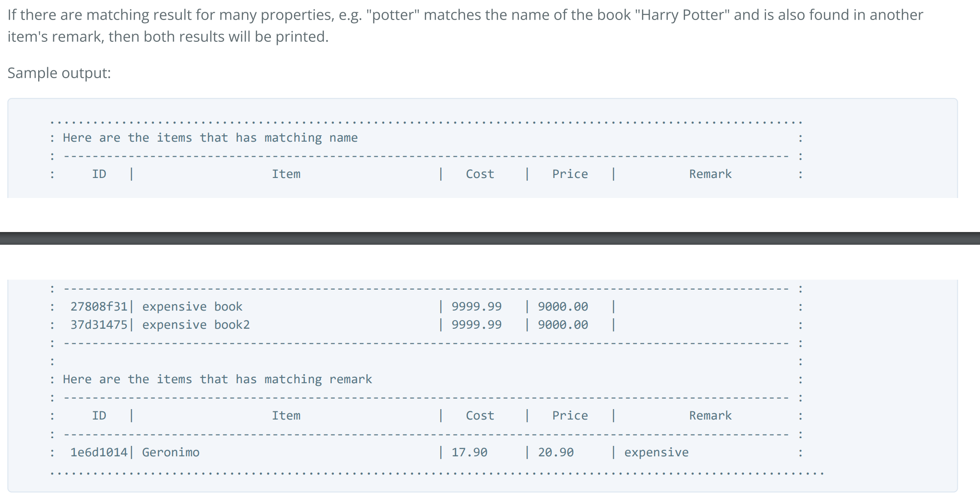The width and height of the screenshot is (980, 504).
Task: Click Cost header in matching remark table
Action: click(x=480, y=415)
